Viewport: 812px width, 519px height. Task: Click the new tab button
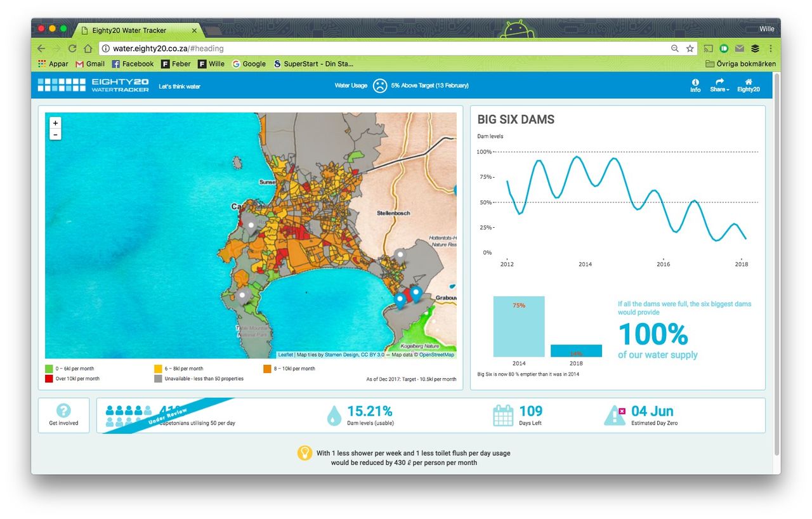pyautogui.click(x=213, y=30)
